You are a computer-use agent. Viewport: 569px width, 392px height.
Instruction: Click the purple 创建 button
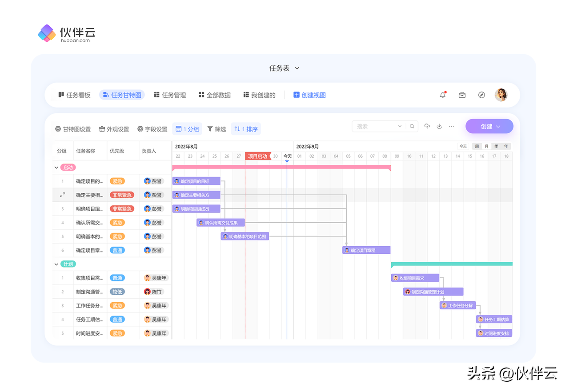click(x=489, y=126)
